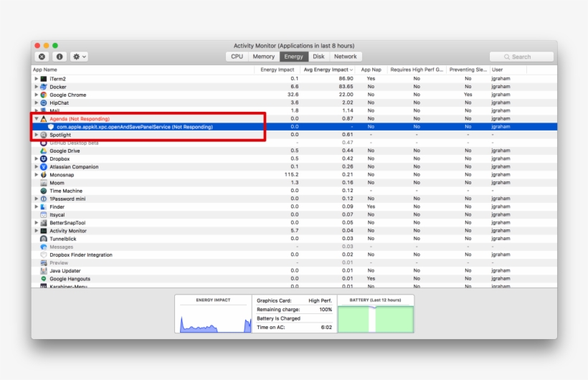
Task: Switch to the Network tab
Action: [346, 57]
